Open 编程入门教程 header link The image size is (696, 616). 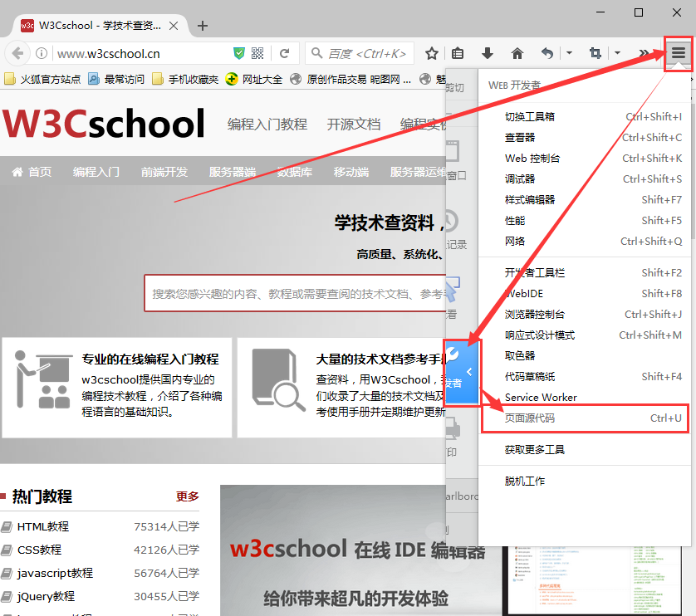[x=267, y=125]
